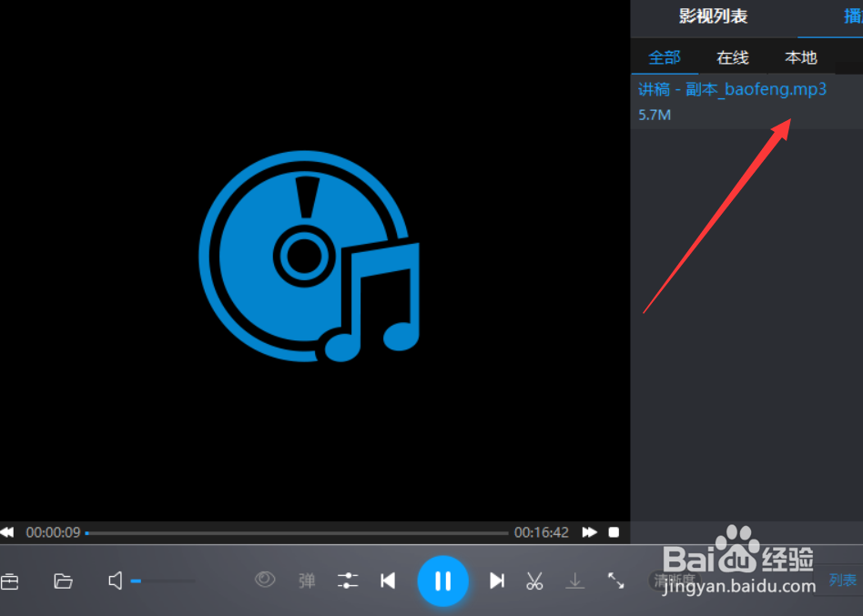The image size is (863, 616).
Task: Seek on the playback progress bar
Action: click(297, 533)
